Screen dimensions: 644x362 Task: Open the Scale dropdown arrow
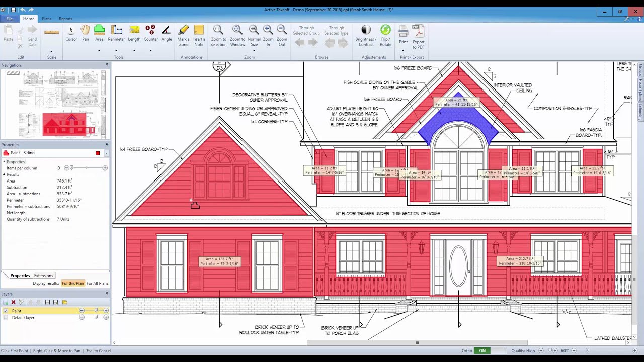click(51, 51)
